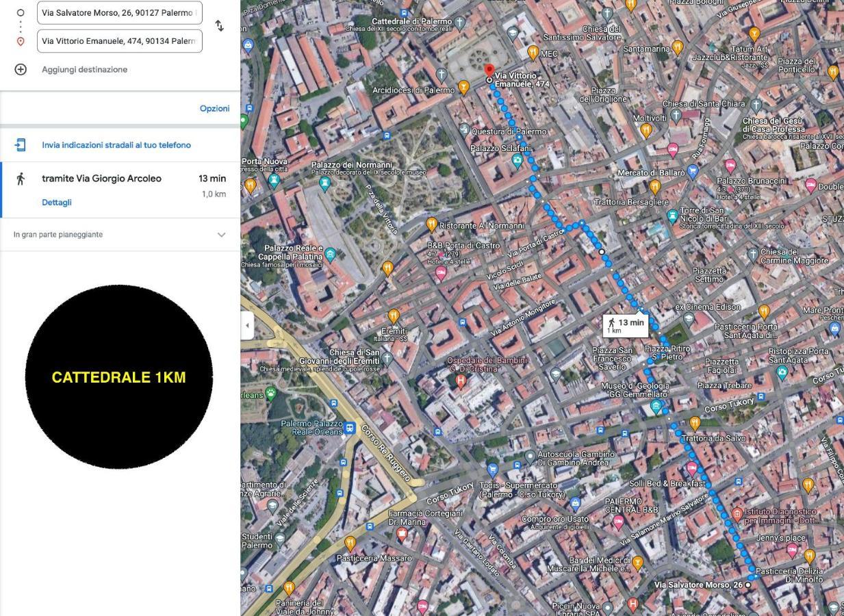This screenshot has width=844, height=616.
Task: Click the Todis Supermercato cart marker
Action: (492, 470)
